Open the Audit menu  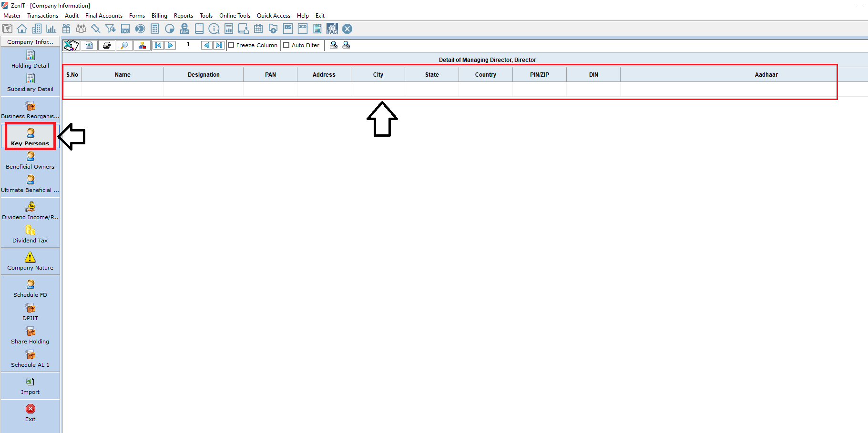coord(72,16)
